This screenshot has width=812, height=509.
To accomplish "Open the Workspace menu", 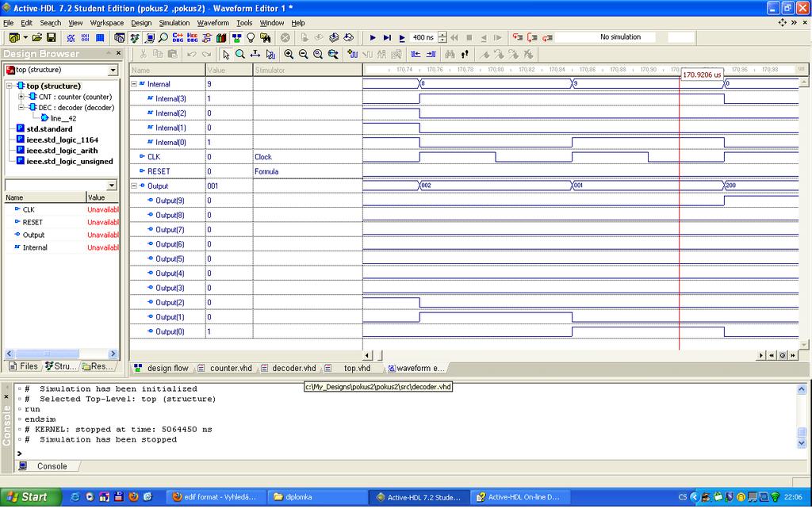I will (107, 23).
